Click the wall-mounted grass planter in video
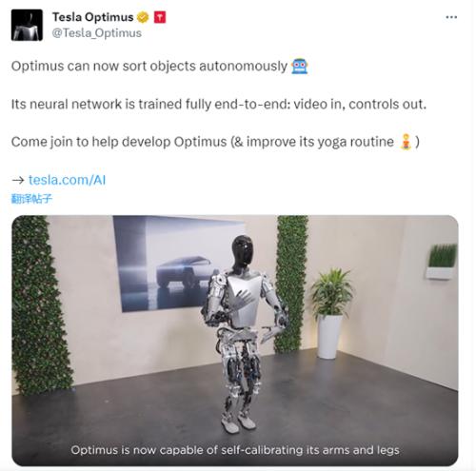The height and width of the screenshot is (471, 476). pos(442,262)
